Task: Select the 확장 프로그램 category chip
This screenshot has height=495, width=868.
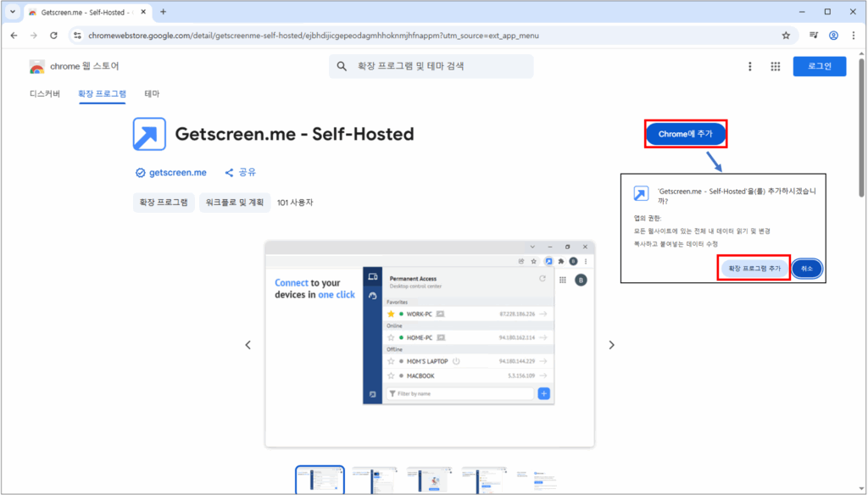Action: click(164, 203)
